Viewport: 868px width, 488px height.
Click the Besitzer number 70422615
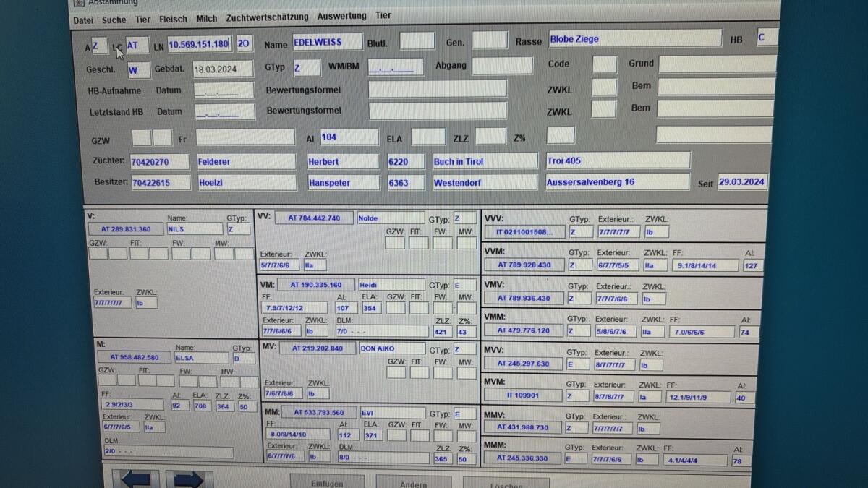[161, 182]
